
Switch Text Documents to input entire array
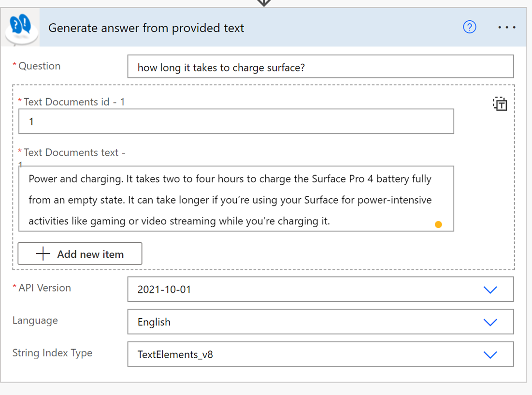(x=500, y=103)
